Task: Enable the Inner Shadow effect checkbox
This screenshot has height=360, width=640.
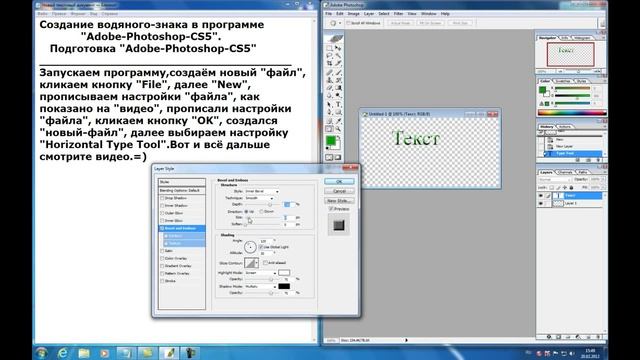Action: coord(162,206)
